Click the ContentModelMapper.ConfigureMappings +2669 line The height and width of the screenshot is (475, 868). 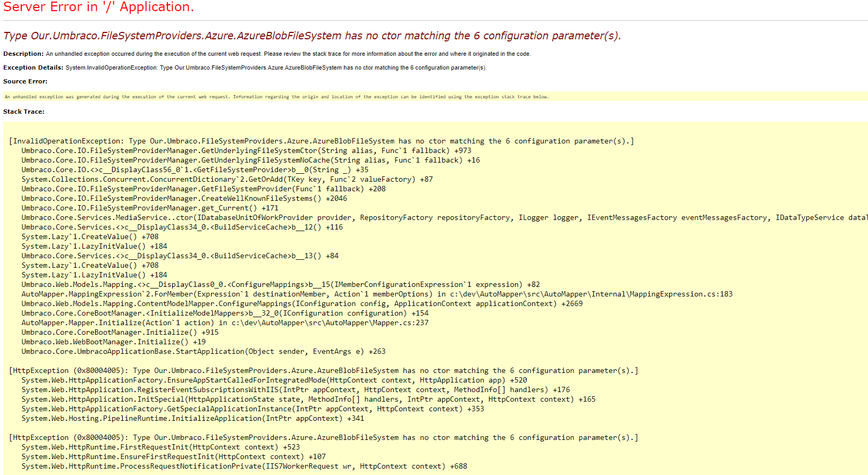[x=302, y=303]
